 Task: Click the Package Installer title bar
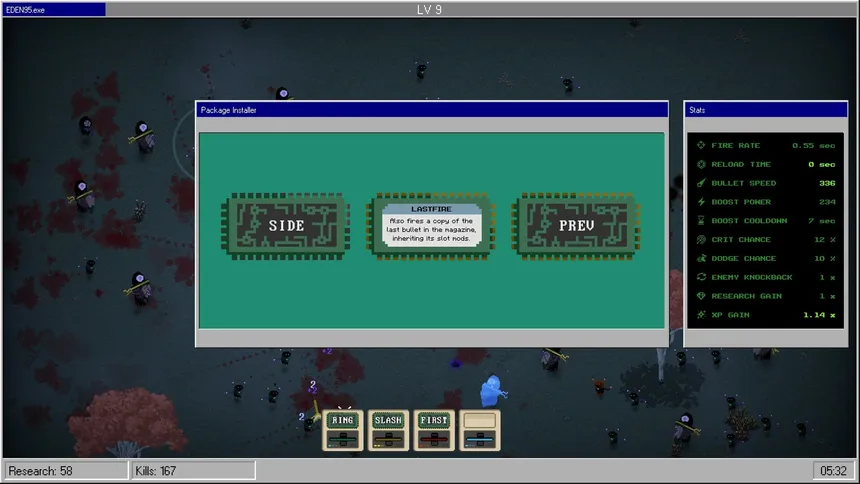click(x=432, y=110)
